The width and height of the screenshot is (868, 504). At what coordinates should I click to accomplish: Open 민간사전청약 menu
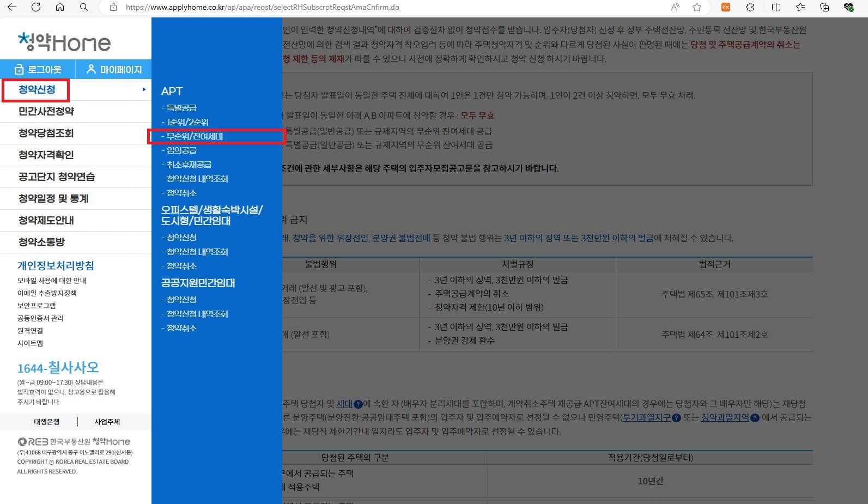(x=46, y=111)
